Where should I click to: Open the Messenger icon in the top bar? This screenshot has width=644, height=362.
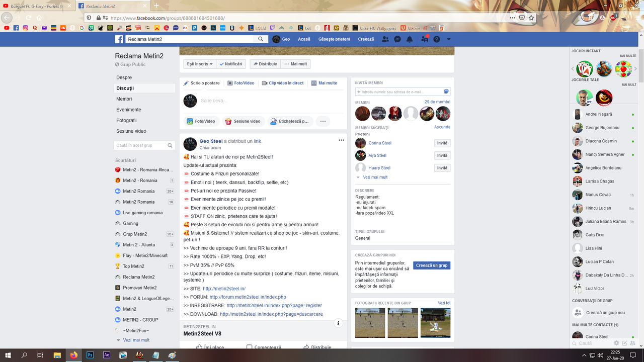397,39
